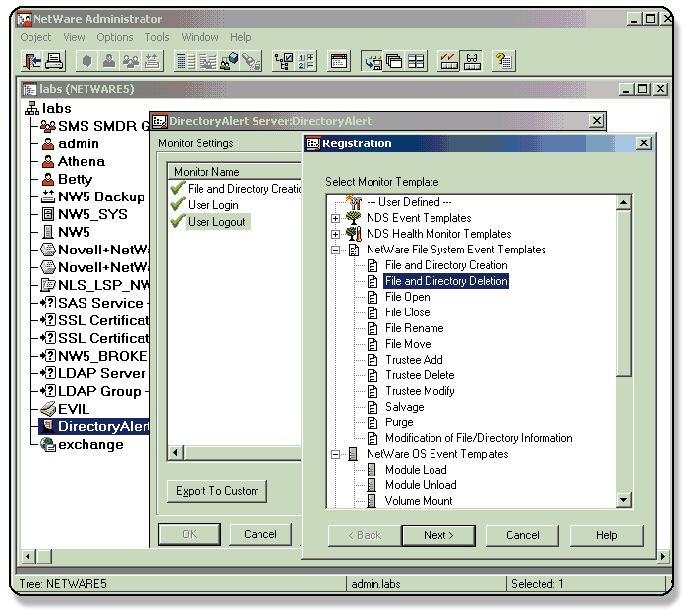The width and height of the screenshot is (689, 616).
Task: Click the NDS Health Monitor thermometer icon
Action: point(354,233)
